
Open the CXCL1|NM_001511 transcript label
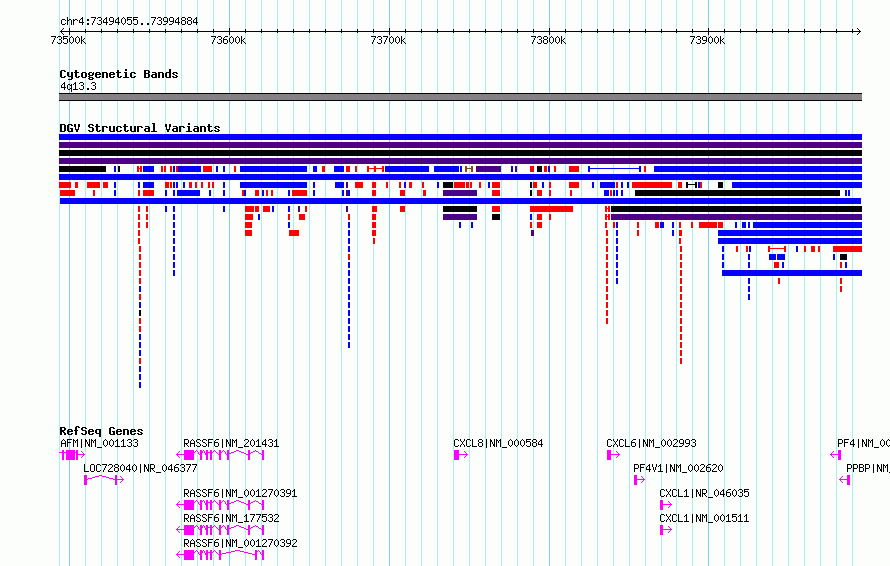tap(704, 518)
